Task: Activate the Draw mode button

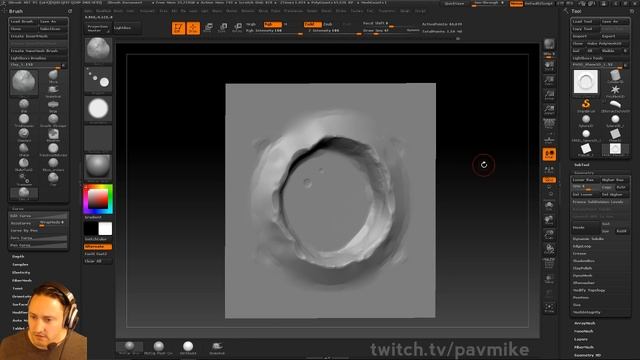Action: [x=193, y=28]
